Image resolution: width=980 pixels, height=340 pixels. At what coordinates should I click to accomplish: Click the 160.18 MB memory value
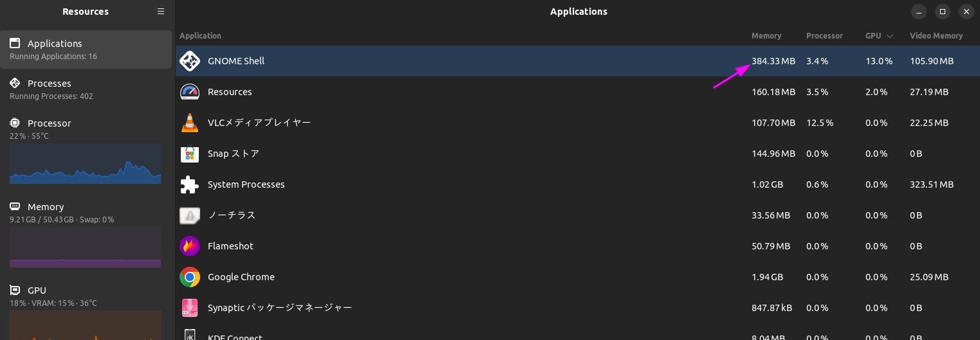coord(773,92)
